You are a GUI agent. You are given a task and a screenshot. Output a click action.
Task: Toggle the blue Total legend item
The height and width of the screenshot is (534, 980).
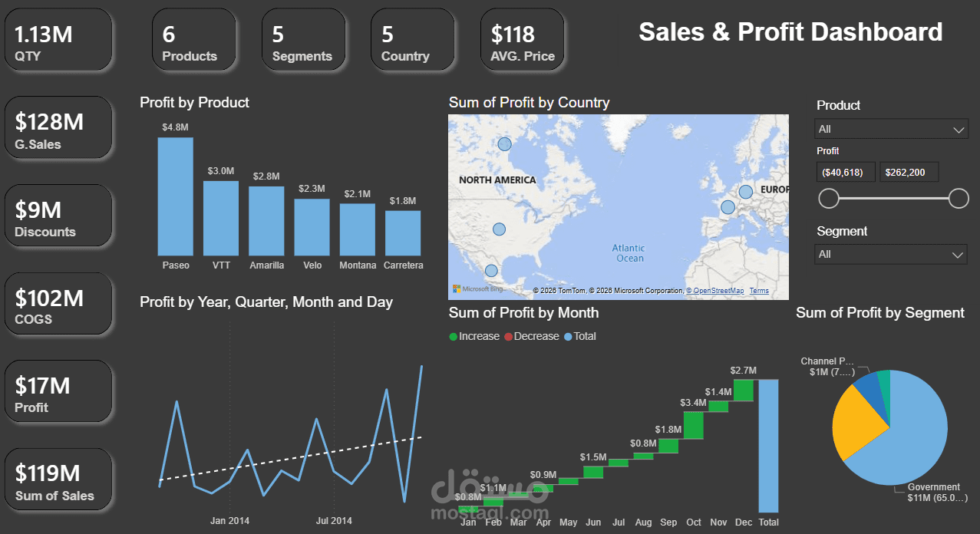(579, 336)
